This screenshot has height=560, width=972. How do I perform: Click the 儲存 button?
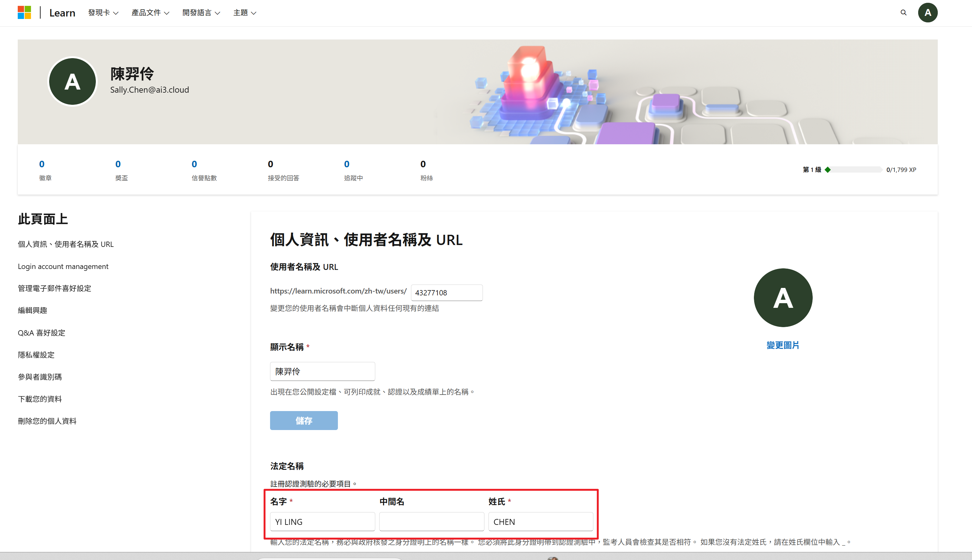click(304, 421)
